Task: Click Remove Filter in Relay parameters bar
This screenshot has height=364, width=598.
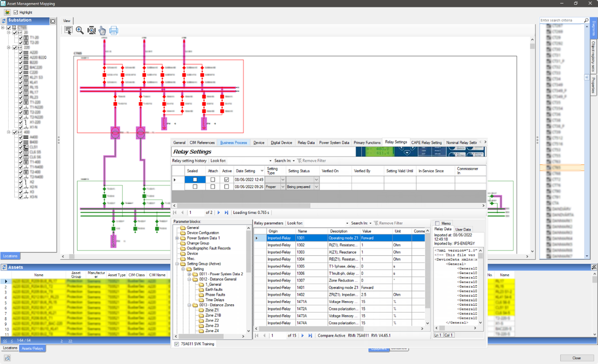Action: click(388, 223)
